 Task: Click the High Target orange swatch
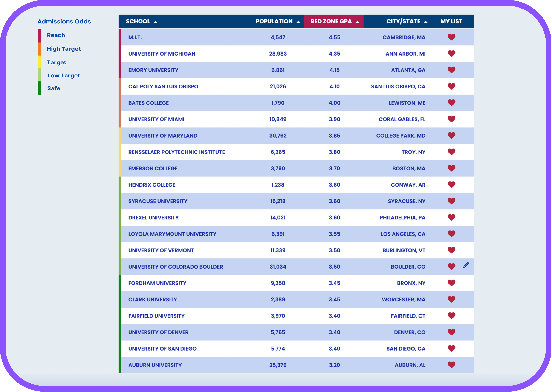[x=39, y=49]
